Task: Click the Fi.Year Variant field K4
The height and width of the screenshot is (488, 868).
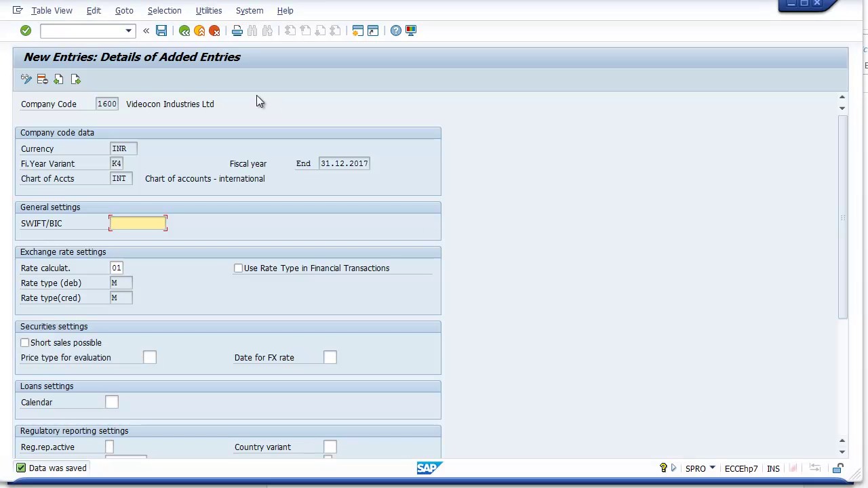Action: click(117, 163)
